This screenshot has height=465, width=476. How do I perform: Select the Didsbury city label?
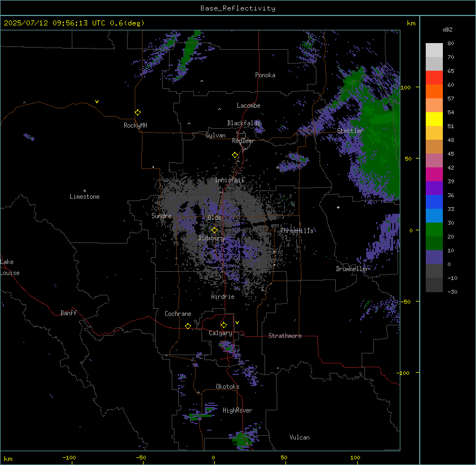211,238
